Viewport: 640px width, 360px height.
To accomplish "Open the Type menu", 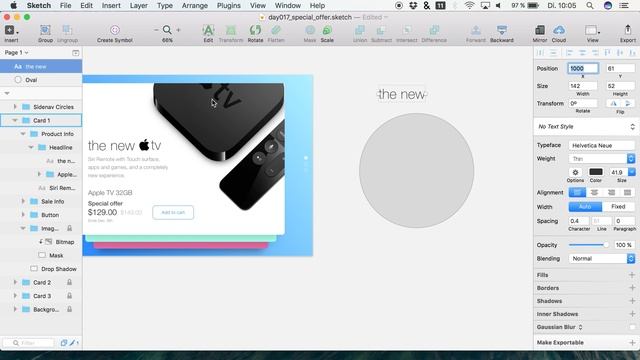I will (x=165, y=6).
